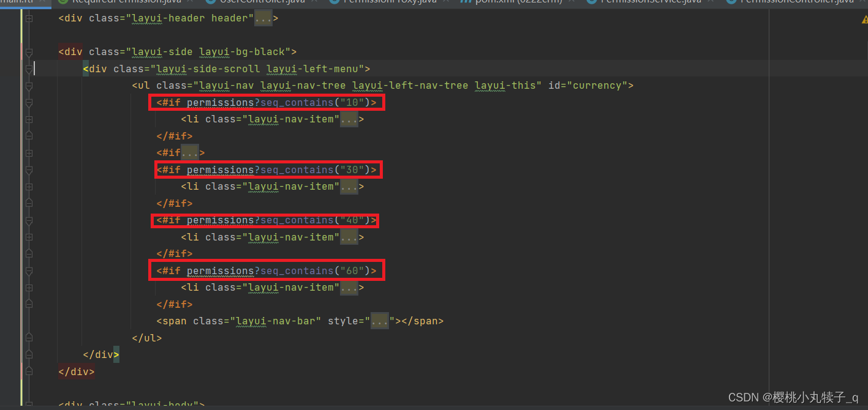Screen dimensions: 868x410
Task: Expand the folded layui-header div via gutter plus
Action: 29,20
